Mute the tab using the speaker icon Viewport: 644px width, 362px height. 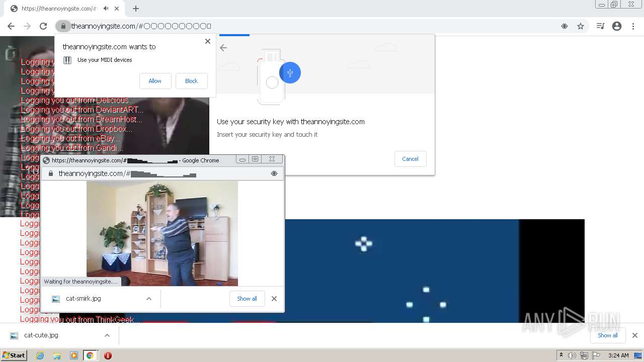(x=106, y=9)
